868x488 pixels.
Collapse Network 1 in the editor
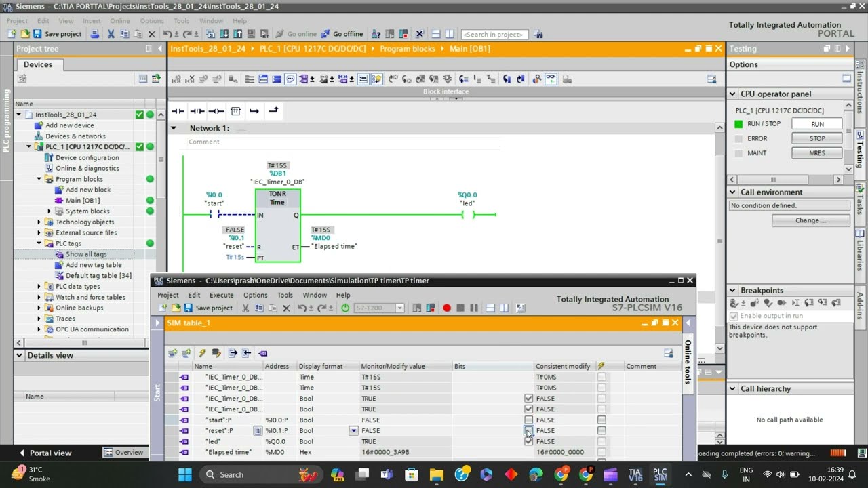174,128
